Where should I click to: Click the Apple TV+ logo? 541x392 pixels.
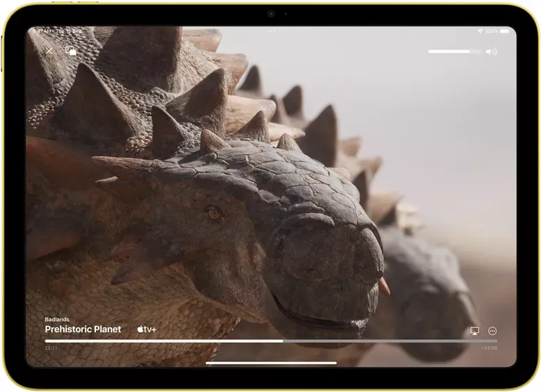(x=147, y=329)
